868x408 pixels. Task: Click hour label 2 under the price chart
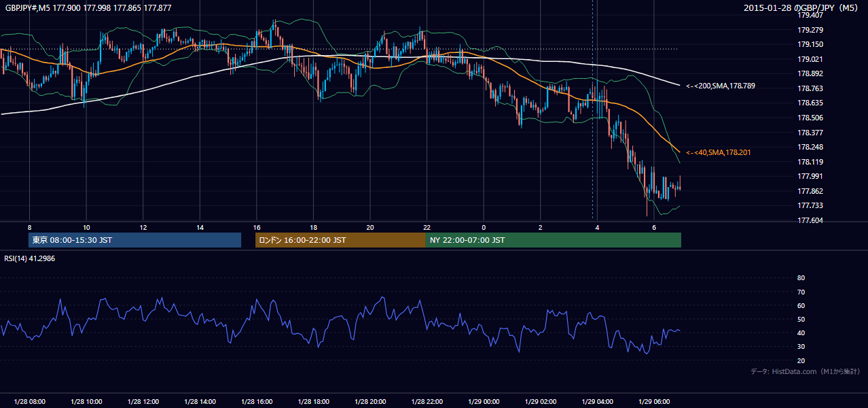[540, 226]
